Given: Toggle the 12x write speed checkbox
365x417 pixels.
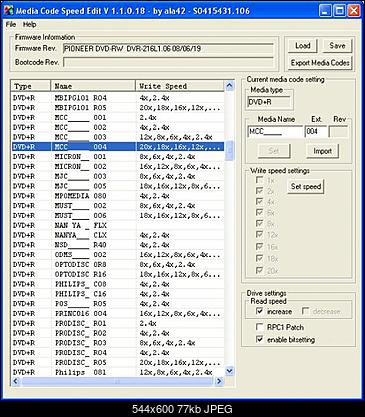Looking at the screenshot, I should click(259, 235).
